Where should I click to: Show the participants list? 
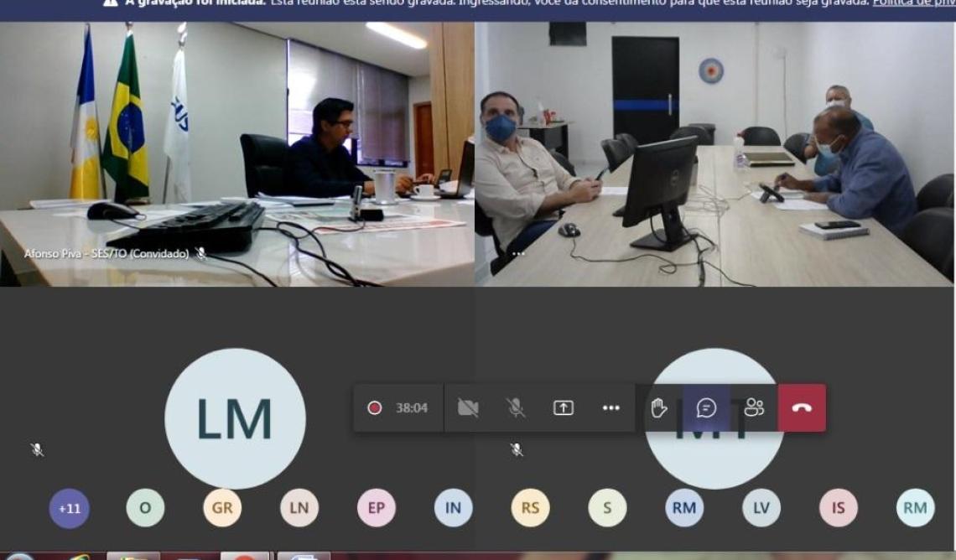[x=754, y=407]
